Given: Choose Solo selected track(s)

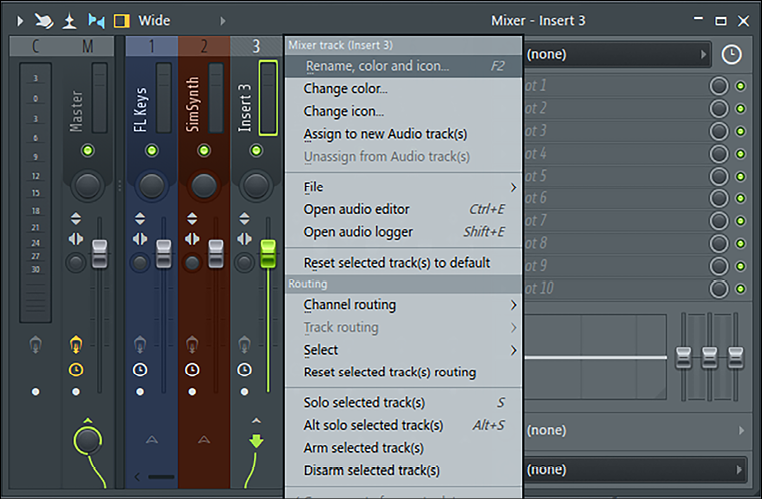Looking at the screenshot, I should click(x=404, y=403).
